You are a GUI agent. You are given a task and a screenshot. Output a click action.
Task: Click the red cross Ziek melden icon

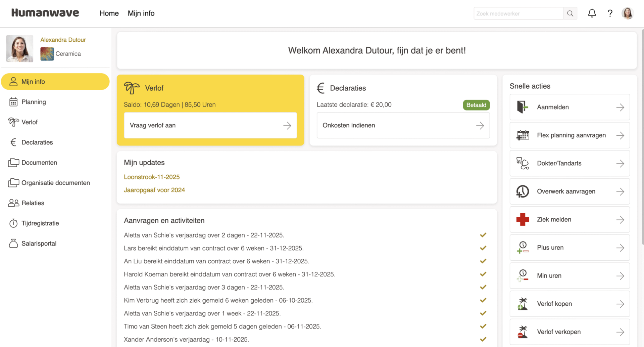coord(523,219)
